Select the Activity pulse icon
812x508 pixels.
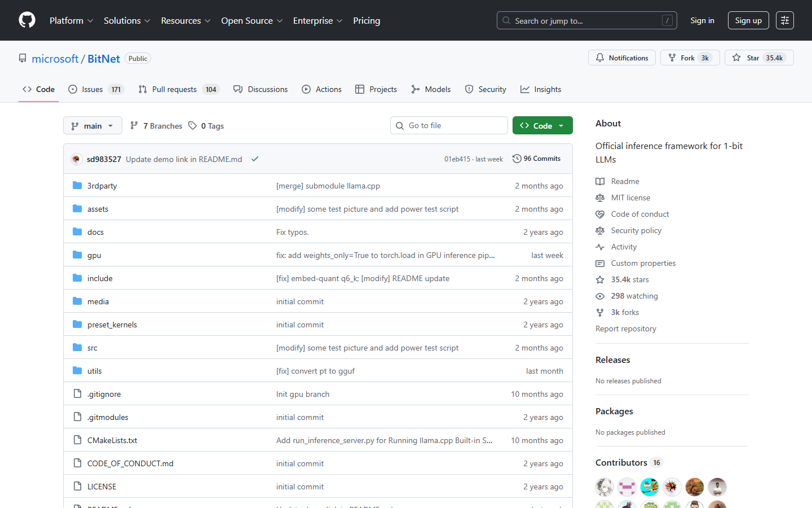pyautogui.click(x=600, y=247)
